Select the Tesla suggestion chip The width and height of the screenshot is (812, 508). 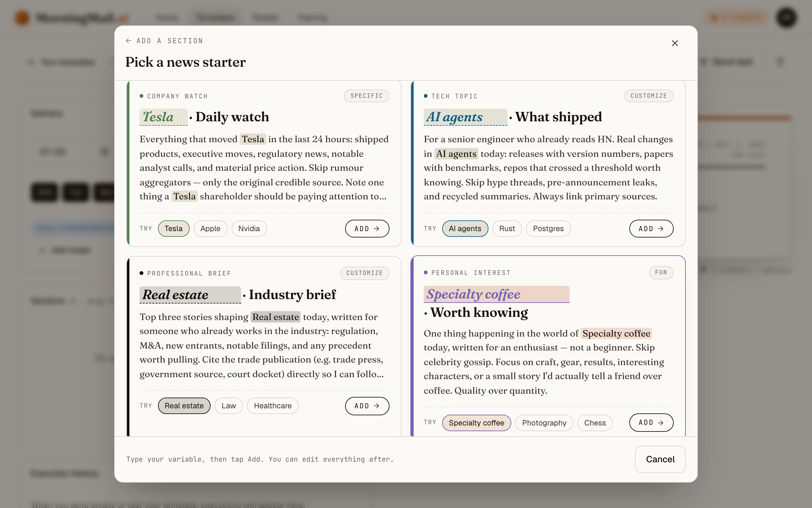[174, 229]
